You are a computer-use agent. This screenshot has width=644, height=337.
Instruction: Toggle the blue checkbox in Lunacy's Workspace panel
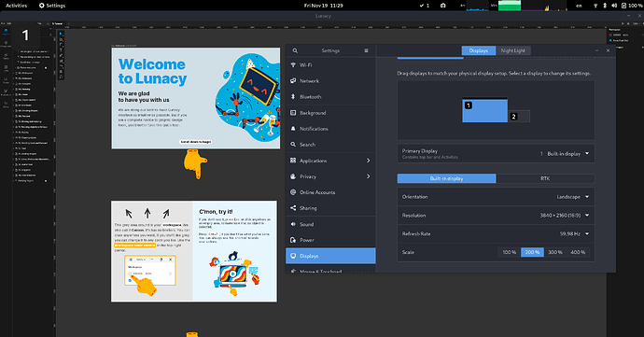[610, 41]
